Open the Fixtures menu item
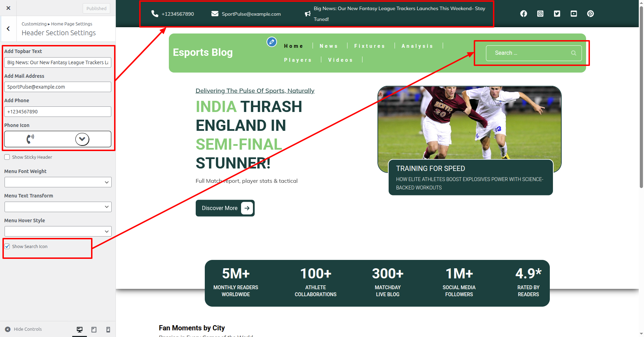644x337 pixels. click(369, 46)
